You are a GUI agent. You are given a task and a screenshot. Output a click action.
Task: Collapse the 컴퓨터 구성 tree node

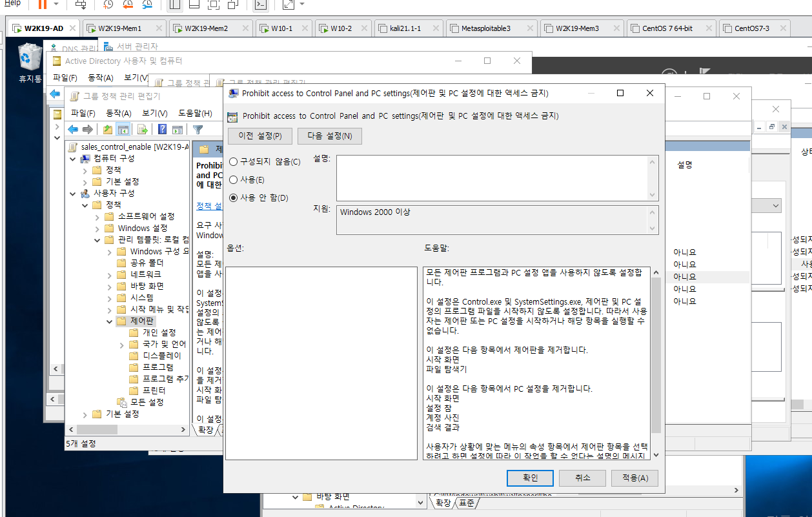tap(73, 158)
